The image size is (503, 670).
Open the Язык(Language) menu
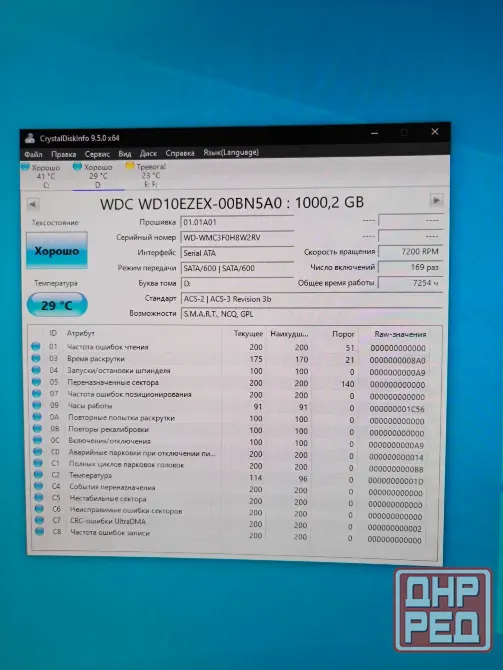(231, 152)
